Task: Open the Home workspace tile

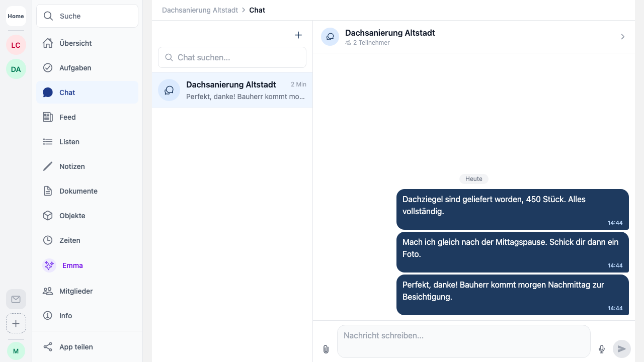Action: [16, 16]
